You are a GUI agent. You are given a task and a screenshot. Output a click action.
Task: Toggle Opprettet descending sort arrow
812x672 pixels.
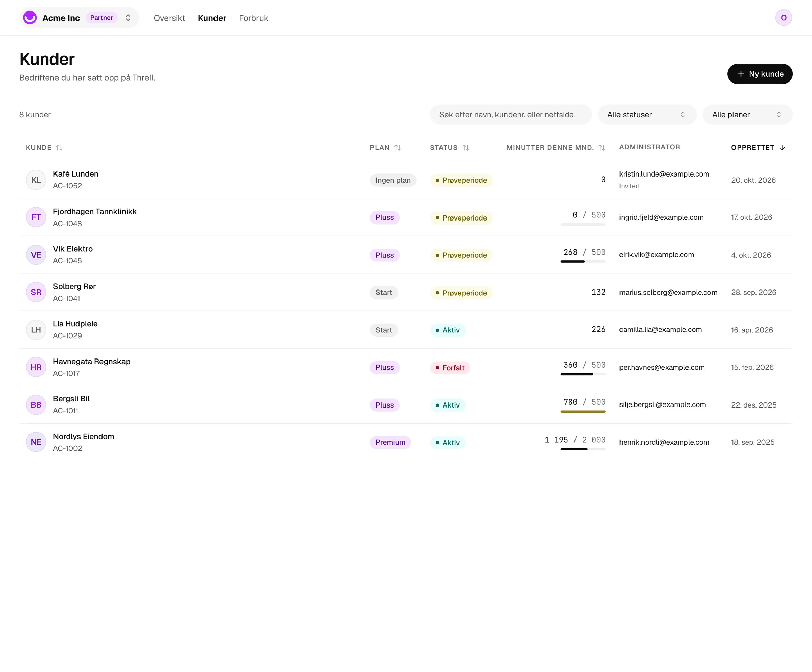coord(782,147)
